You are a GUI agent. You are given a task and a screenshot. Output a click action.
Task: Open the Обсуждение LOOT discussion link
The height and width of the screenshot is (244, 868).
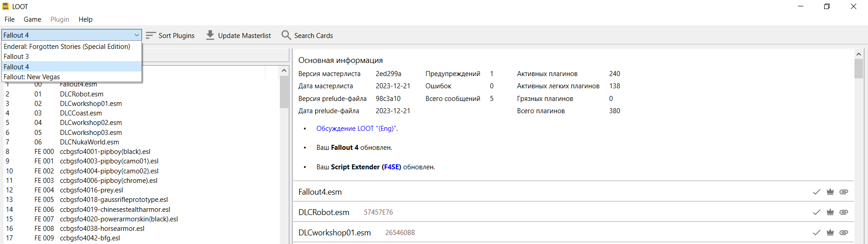tap(356, 129)
